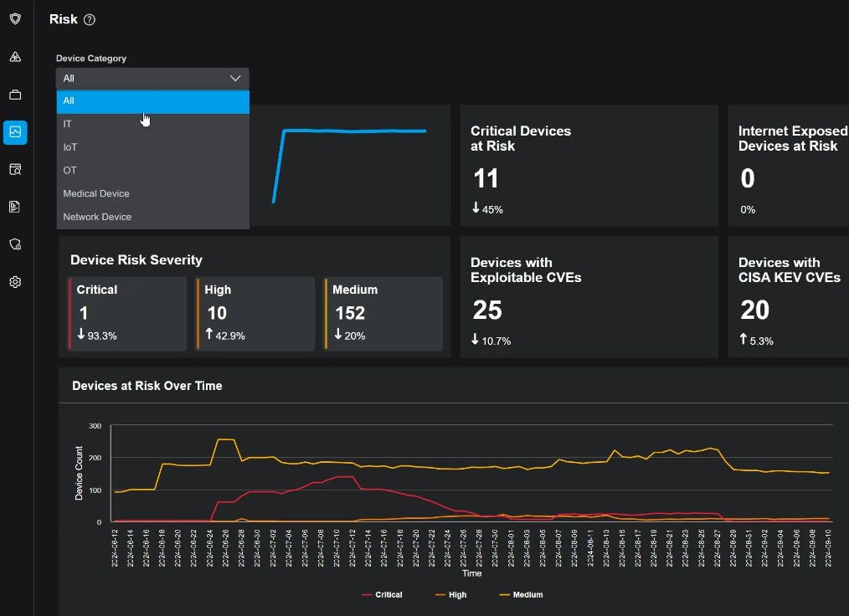This screenshot has height=616, width=849.
Task: Toggle the Critical series in chart legend
Action: coord(382,595)
